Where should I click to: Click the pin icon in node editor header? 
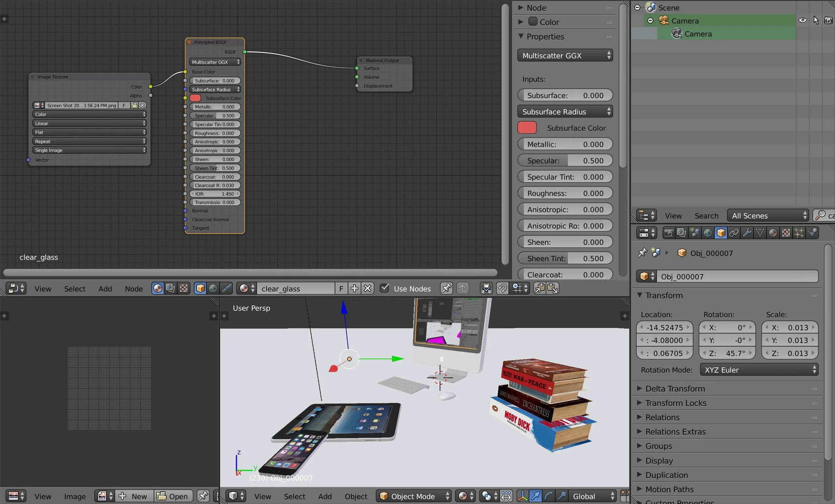point(446,288)
